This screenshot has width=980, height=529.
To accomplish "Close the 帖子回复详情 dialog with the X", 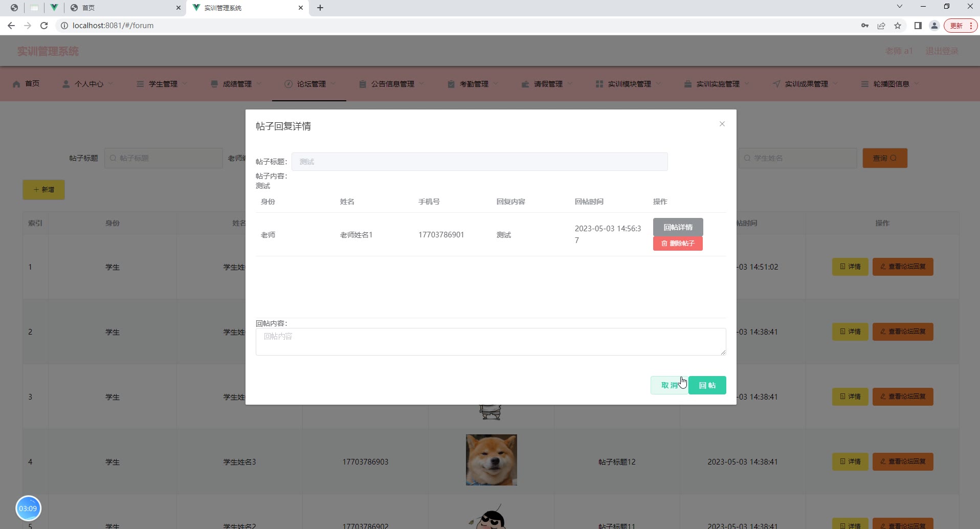I will [722, 124].
